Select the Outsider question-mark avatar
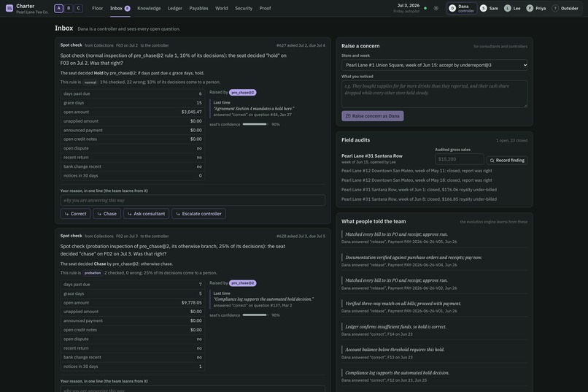The width and height of the screenshot is (588, 392). coord(555,8)
